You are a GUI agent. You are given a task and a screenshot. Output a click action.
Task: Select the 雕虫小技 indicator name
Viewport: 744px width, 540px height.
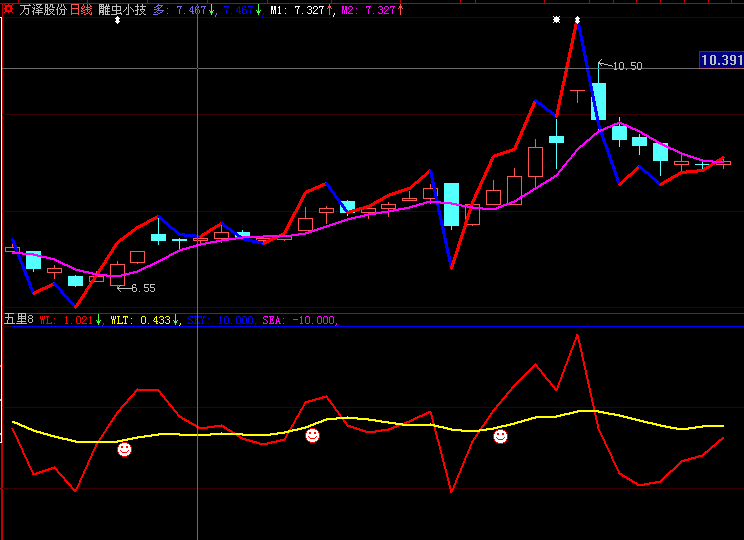tap(121, 9)
